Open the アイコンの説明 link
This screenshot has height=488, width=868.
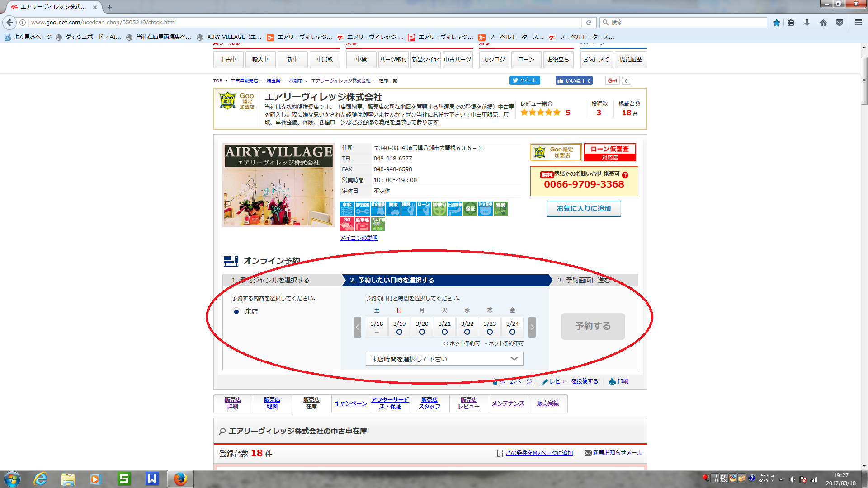(x=359, y=238)
